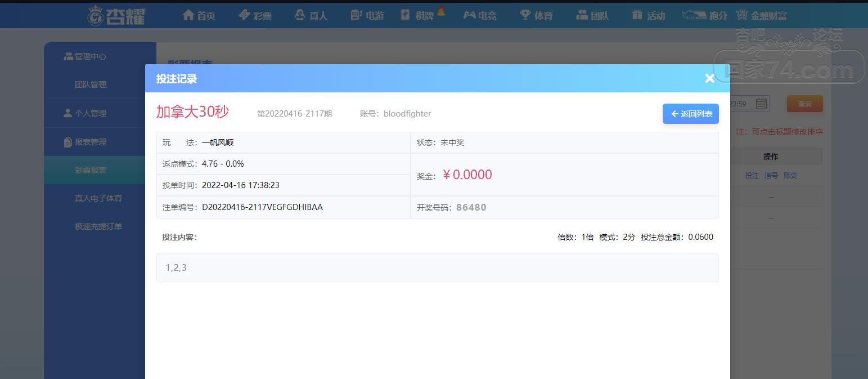The width and height of the screenshot is (868, 379).
Task: Select the 体育 trophy icon
Action: pyautogui.click(x=525, y=15)
